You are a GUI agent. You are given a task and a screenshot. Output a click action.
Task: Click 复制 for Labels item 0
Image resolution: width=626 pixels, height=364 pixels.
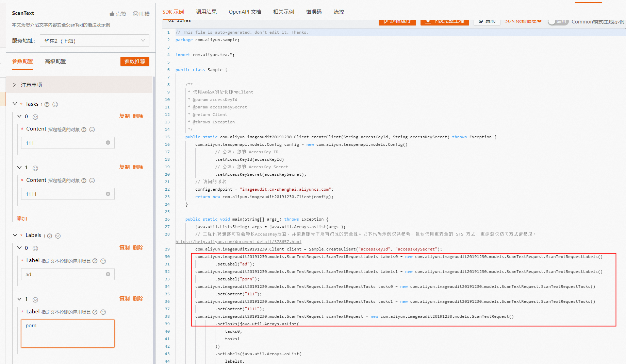(x=125, y=248)
